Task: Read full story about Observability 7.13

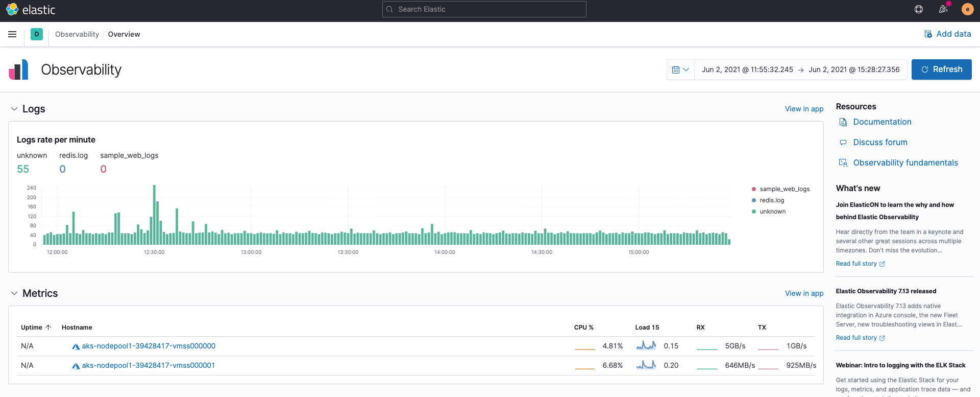Action: tap(860, 338)
